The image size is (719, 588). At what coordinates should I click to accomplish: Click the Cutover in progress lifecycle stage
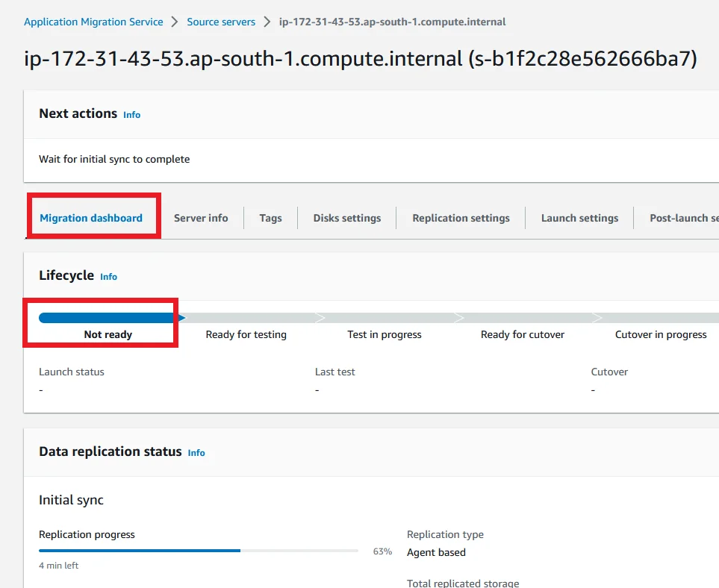(x=661, y=334)
